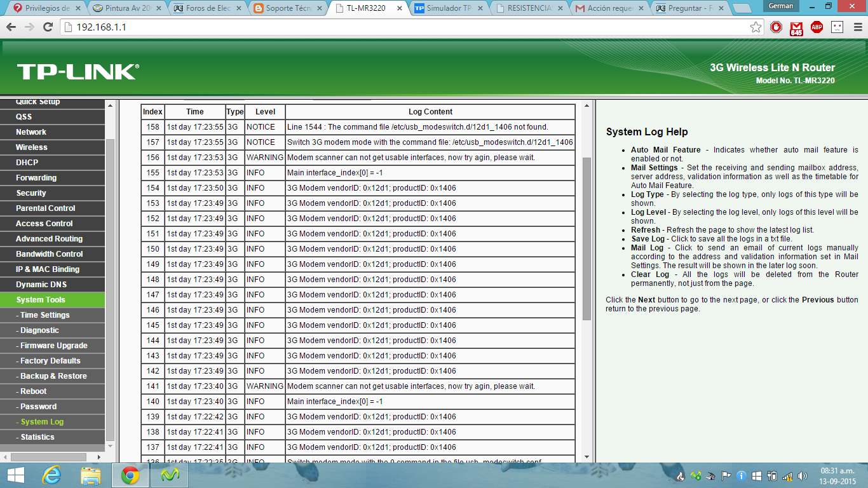
Task: Open the Movistar app in the taskbar
Action: 170,475
